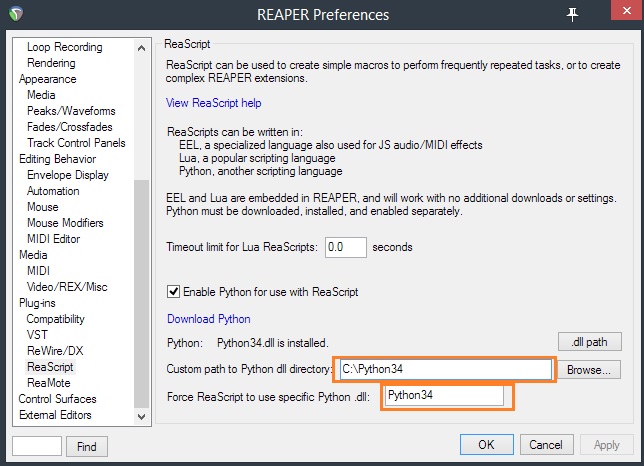Confirm settings with OK button
The width and height of the screenshot is (644, 466).
click(487, 445)
